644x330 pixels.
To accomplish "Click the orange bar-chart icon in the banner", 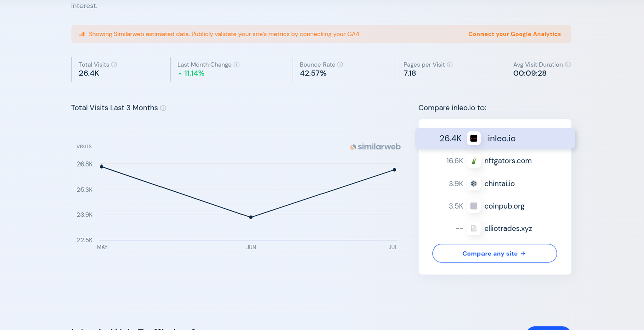I will tap(82, 34).
